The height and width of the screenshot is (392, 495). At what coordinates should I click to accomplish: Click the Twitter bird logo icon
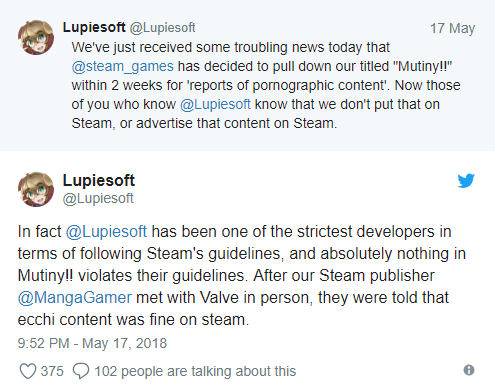466,181
